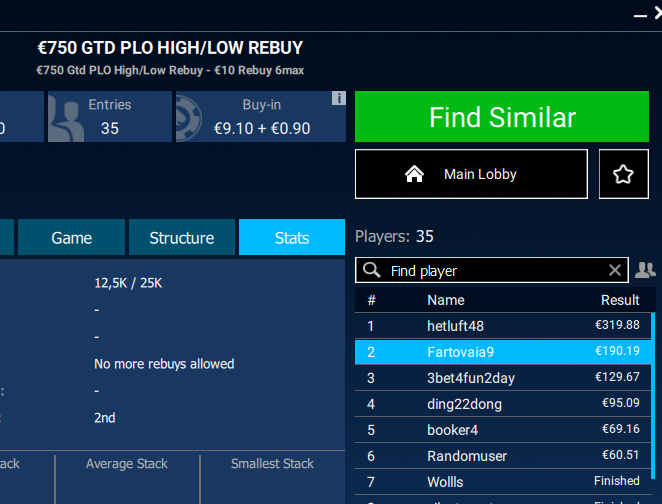662x504 pixels.
Task: Click the player list vertical scrollbar
Action: [x=654, y=396]
